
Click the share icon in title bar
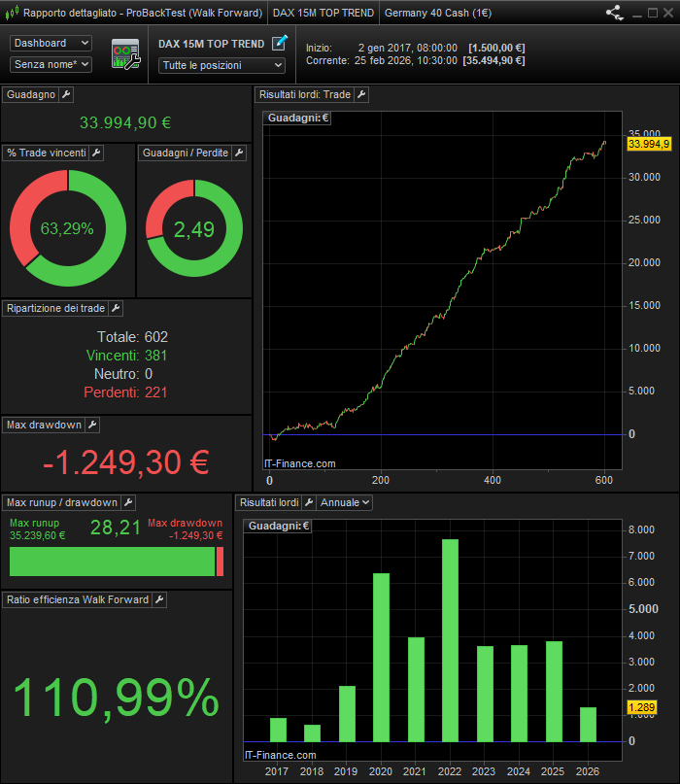(614, 14)
